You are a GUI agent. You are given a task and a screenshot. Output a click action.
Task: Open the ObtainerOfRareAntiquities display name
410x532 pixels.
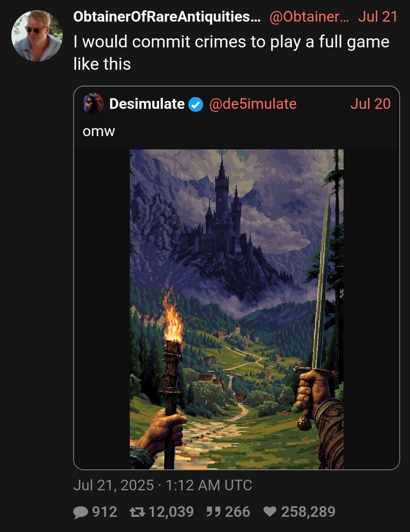(x=167, y=17)
